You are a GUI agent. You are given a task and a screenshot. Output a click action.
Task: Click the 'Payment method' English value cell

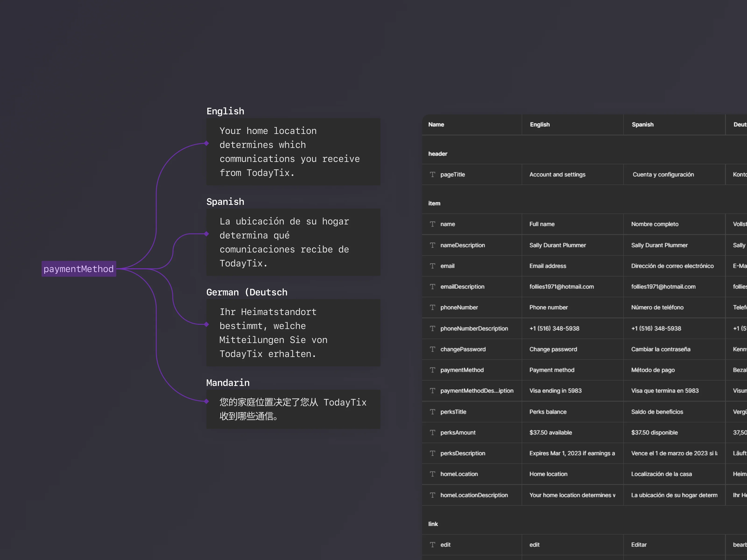point(552,370)
